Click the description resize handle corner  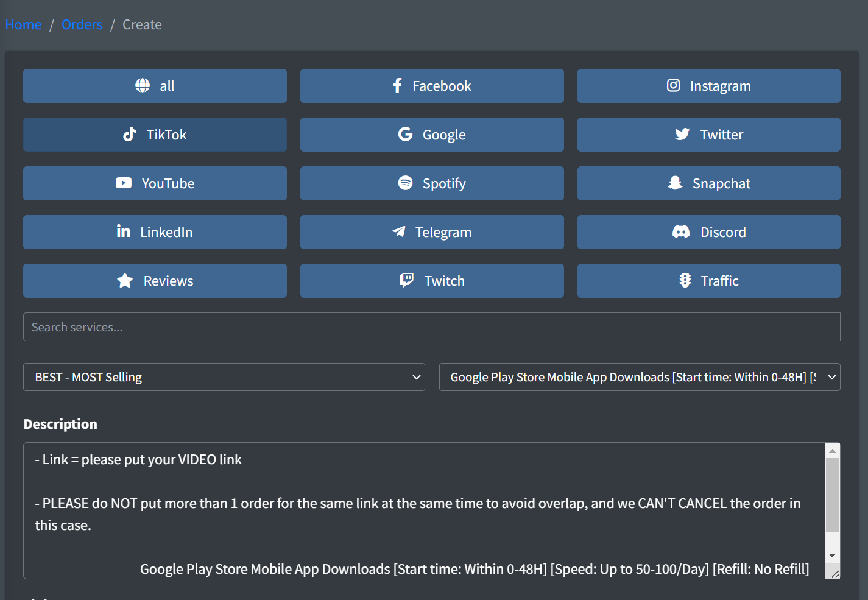[x=835, y=574]
